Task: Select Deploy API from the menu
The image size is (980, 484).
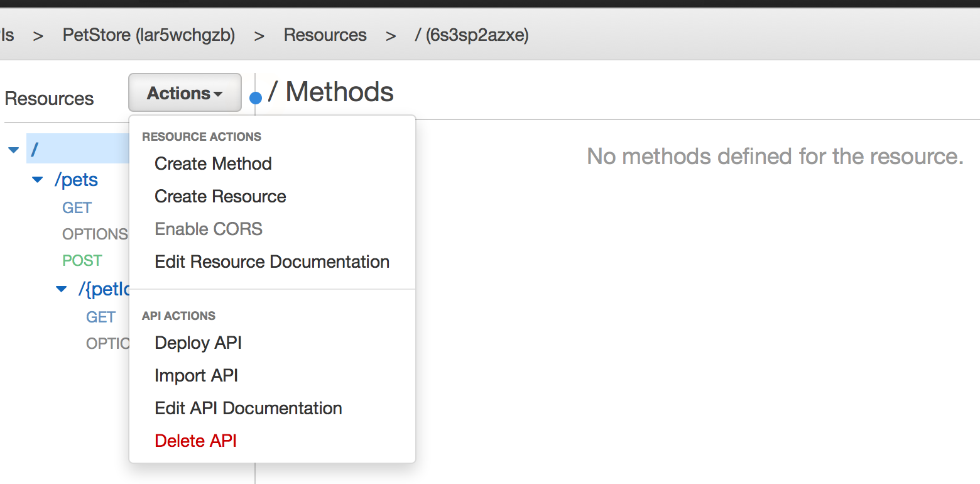Action: (198, 343)
